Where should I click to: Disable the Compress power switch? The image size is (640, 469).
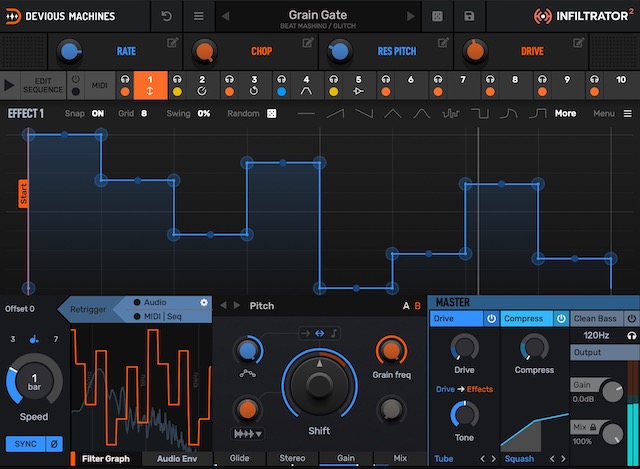click(x=561, y=319)
